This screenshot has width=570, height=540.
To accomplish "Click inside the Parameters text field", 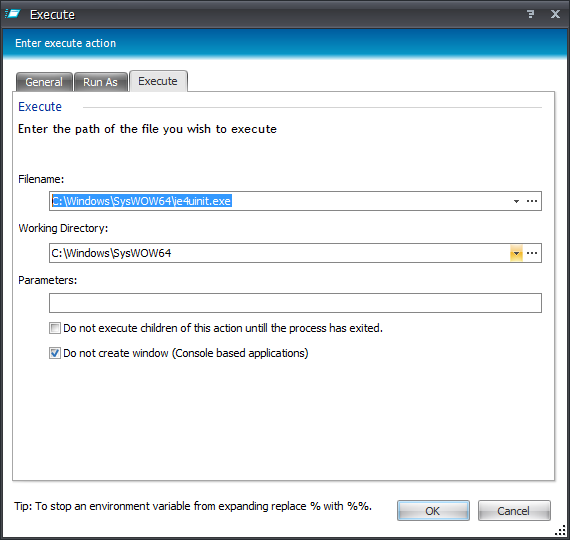I will tap(295, 303).
